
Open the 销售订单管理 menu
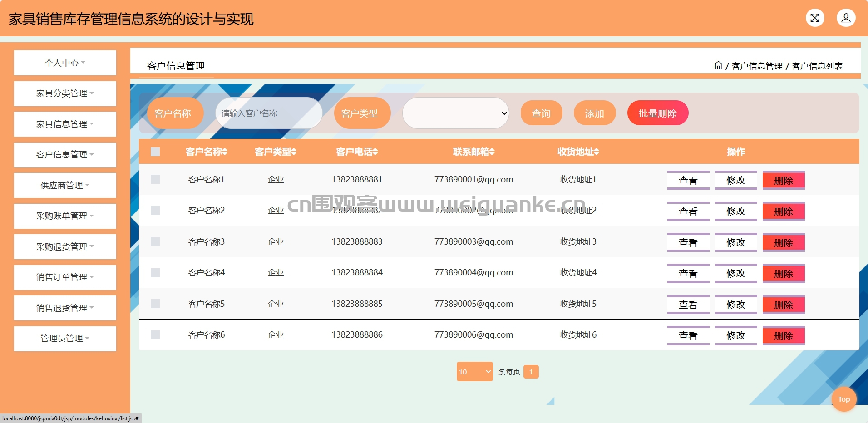65,277
